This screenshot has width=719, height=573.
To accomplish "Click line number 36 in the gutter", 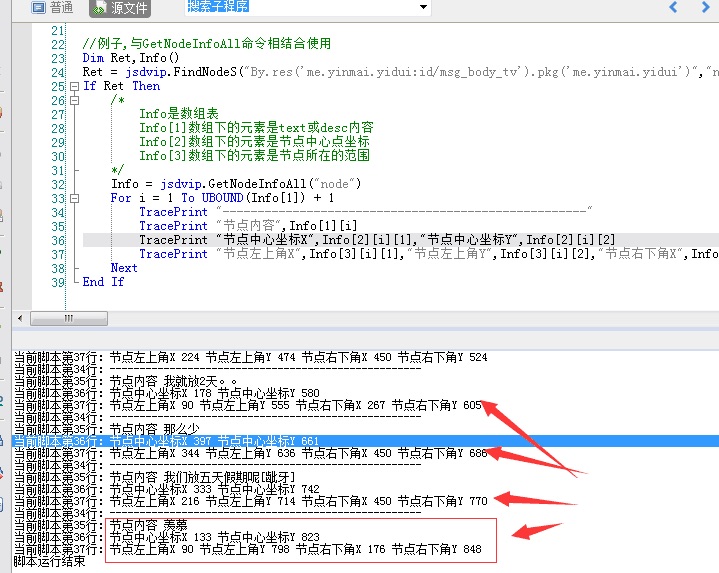I will pos(56,240).
